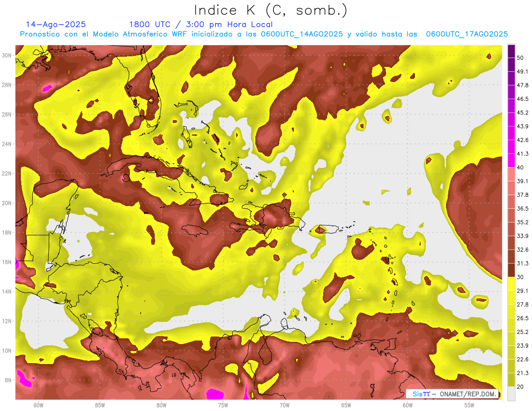The width and height of the screenshot is (532, 411).
Task: Click the 18N latitude axis label
Action: [x=8, y=232]
